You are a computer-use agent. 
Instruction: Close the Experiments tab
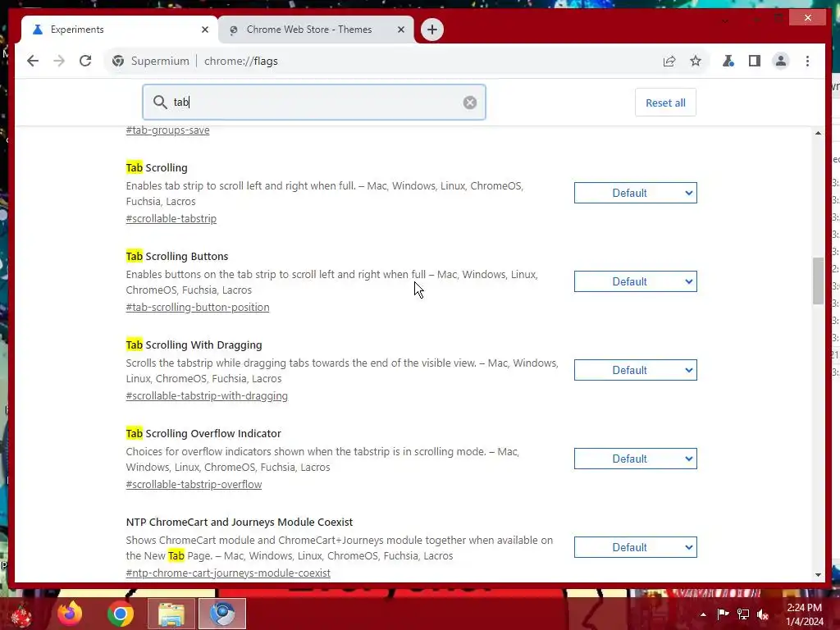pyautogui.click(x=204, y=30)
